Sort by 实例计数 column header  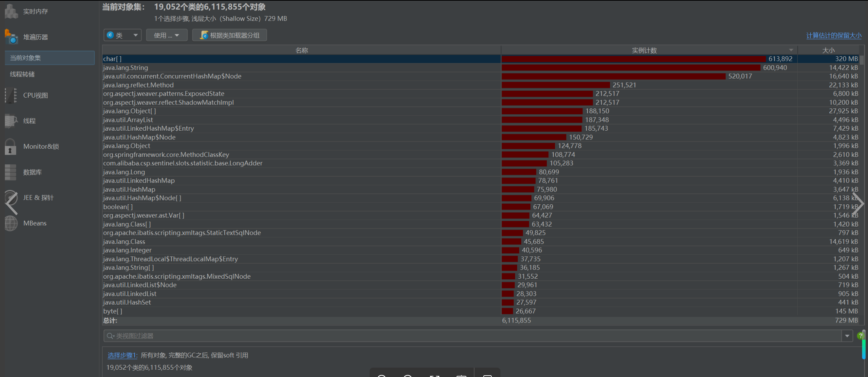644,50
